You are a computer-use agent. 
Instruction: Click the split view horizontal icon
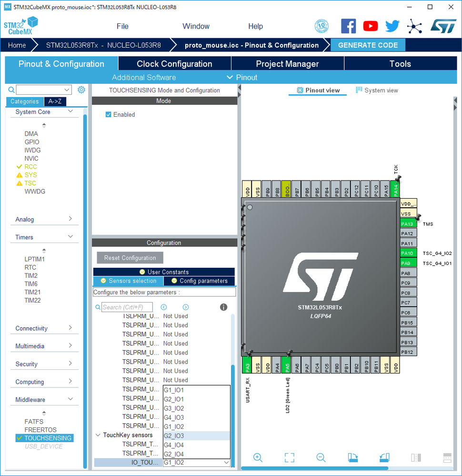pos(447,457)
